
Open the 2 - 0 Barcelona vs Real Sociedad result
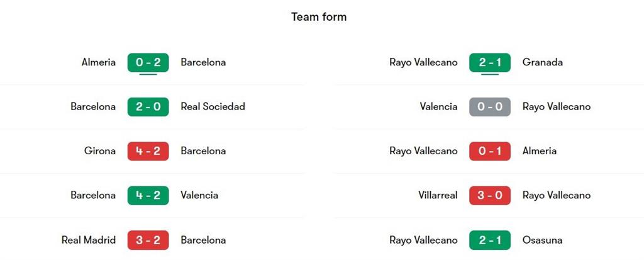(148, 106)
